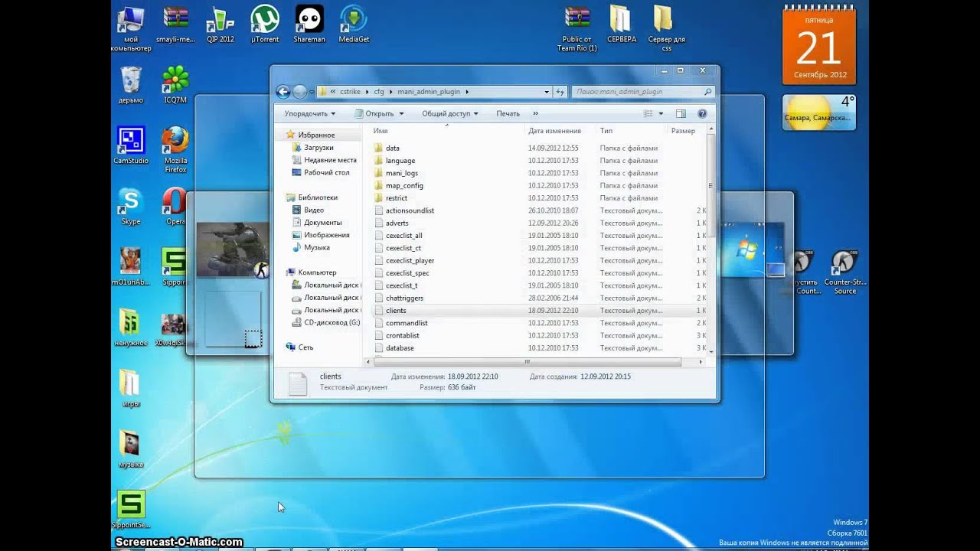980x551 pixels.
Task: Open the Видео library
Action: pos(314,210)
